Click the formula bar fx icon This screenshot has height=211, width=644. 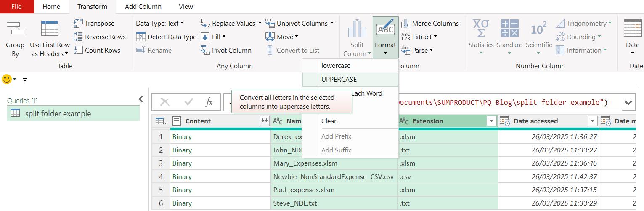(x=209, y=102)
